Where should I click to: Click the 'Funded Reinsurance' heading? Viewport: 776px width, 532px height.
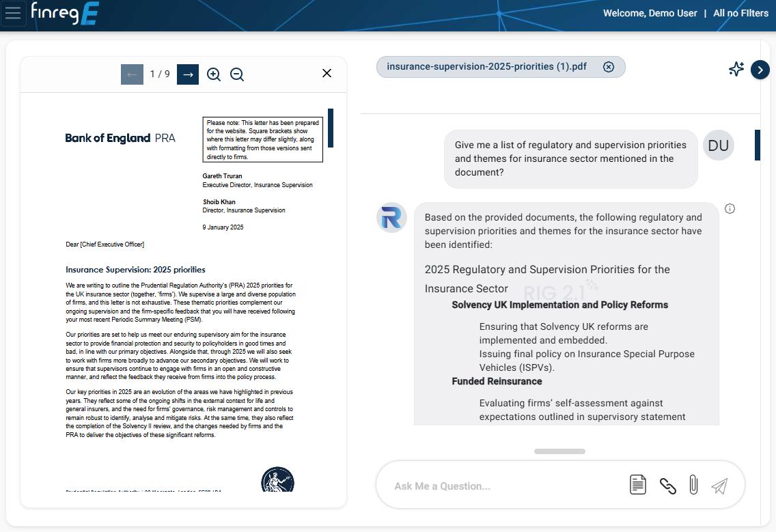coord(497,382)
